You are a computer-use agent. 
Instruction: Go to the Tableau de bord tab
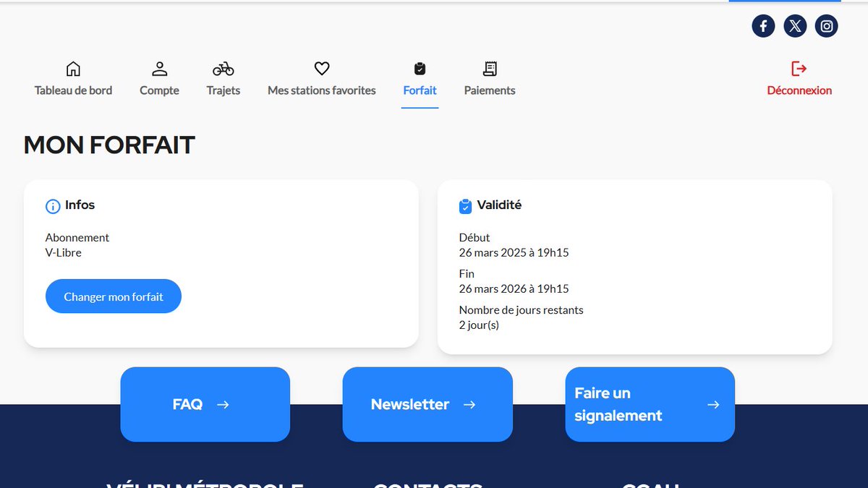click(x=73, y=90)
